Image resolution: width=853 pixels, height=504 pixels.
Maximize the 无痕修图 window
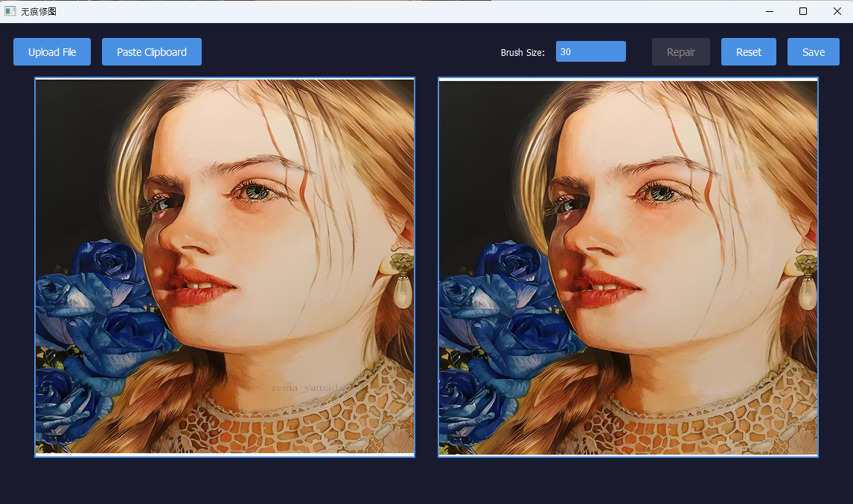pos(803,11)
